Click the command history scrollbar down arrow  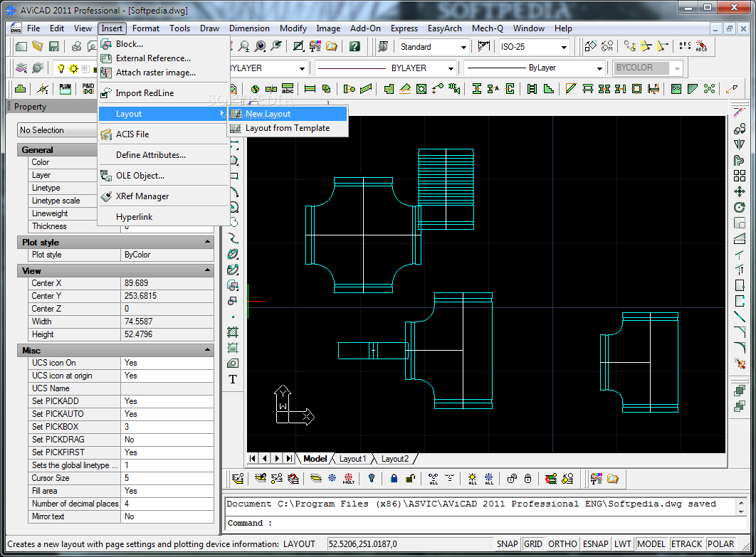pos(742,511)
